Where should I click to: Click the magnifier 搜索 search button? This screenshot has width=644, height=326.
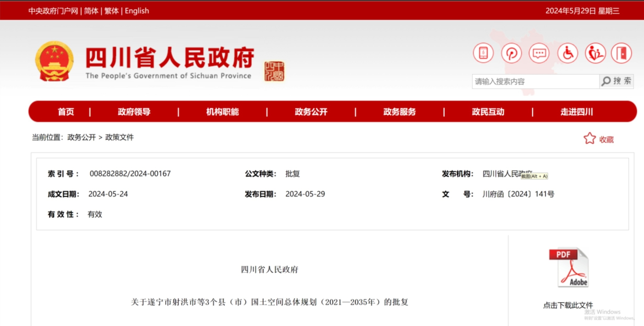pyautogui.click(x=616, y=81)
